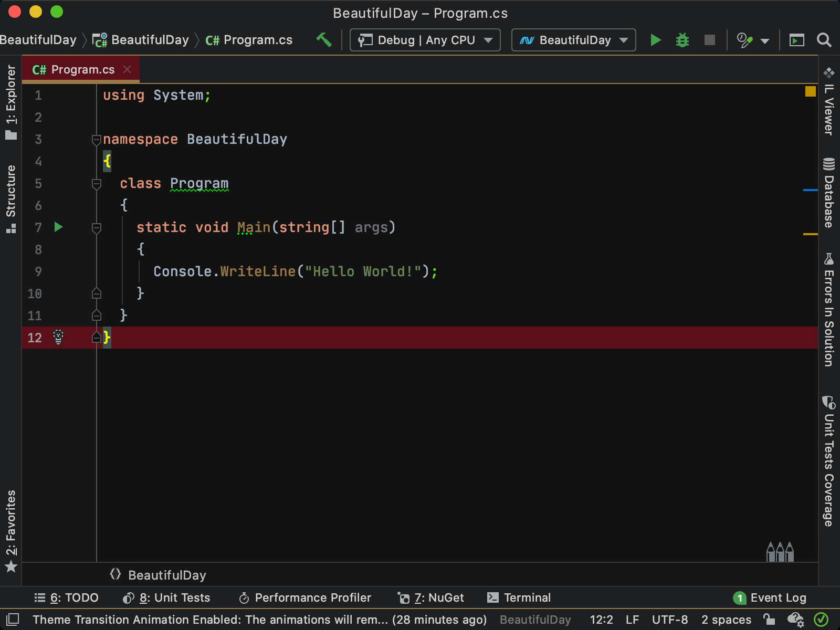
Task: Change indentation via 2 spaces indicator
Action: tap(726, 619)
